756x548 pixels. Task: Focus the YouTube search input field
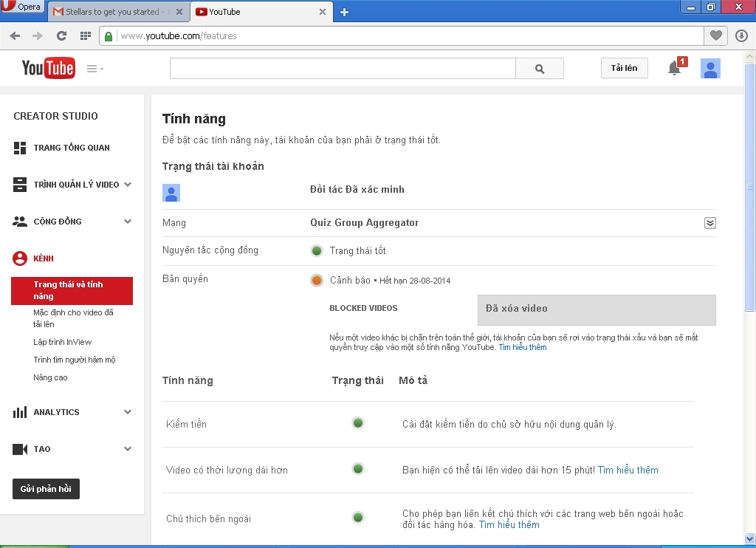point(343,69)
